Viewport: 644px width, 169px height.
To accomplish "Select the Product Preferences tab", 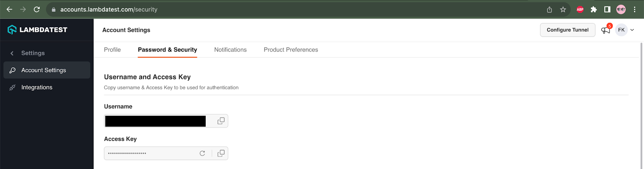I will [x=291, y=50].
